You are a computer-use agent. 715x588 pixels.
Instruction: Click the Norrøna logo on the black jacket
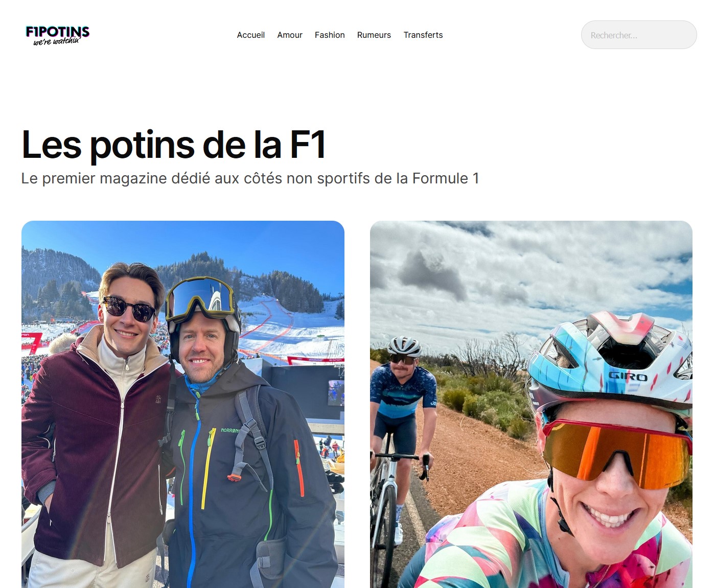coord(229,431)
